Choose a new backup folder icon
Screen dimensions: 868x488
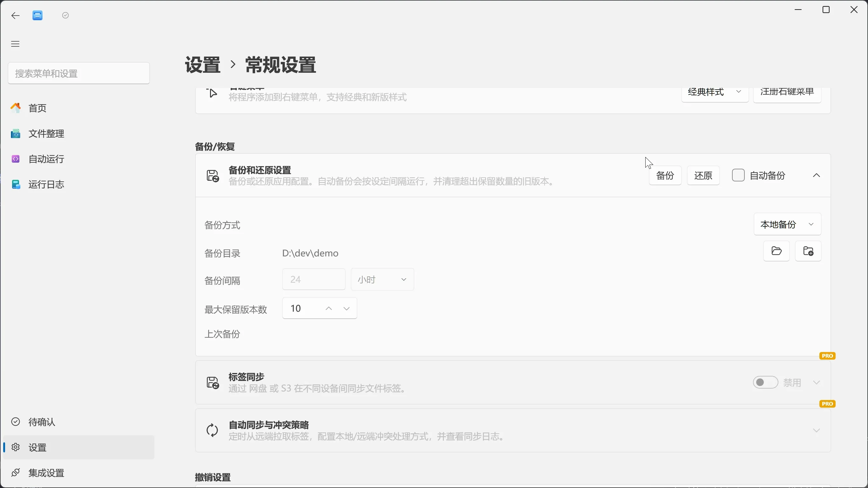coord(808,251)
